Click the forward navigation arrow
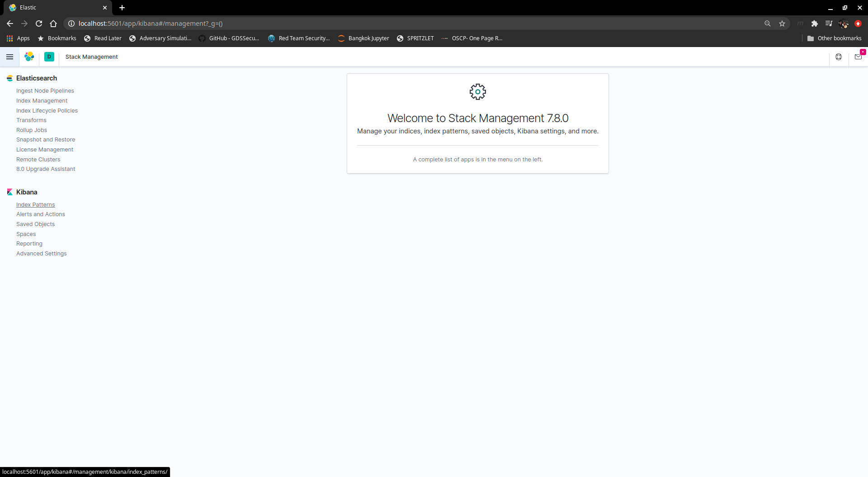This screenshot has height=477, width=868. (x=24, y=24)
